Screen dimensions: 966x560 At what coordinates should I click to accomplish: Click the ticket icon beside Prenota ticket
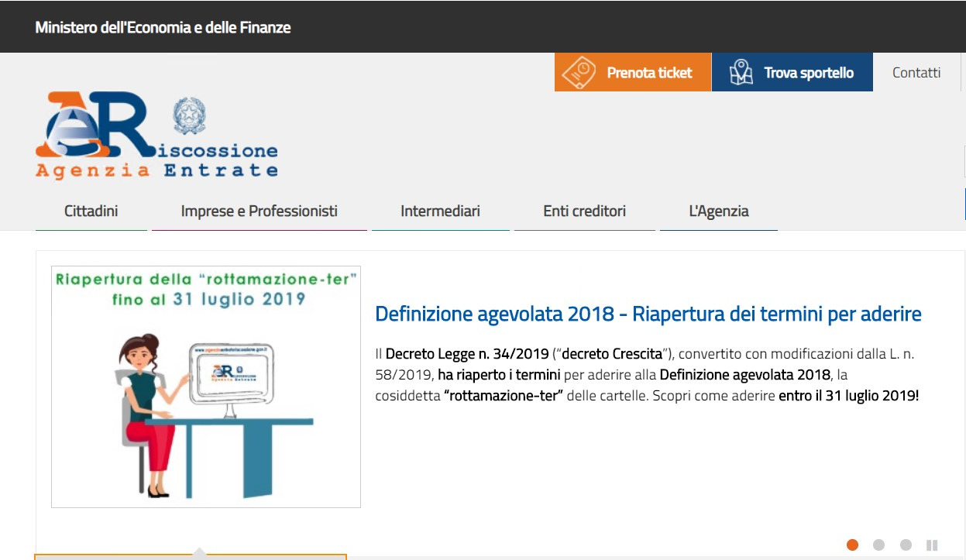click(579, 72)
